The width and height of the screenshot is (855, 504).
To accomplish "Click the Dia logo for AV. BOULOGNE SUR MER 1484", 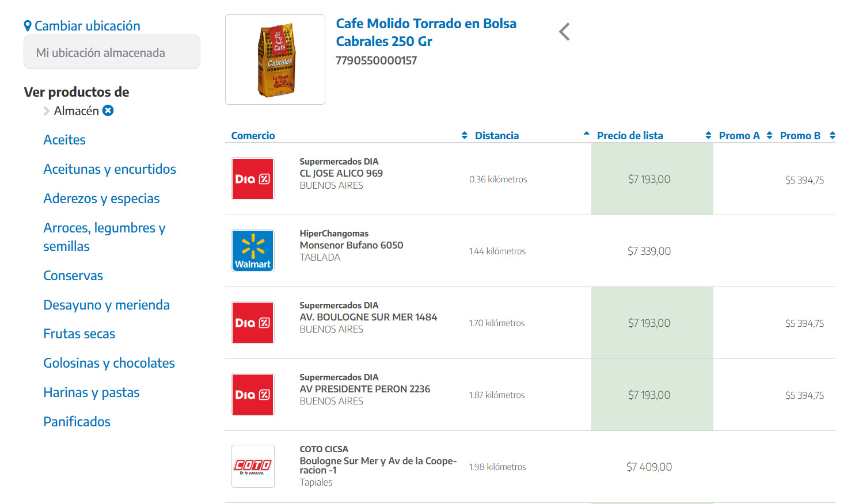I will [253, 323].
